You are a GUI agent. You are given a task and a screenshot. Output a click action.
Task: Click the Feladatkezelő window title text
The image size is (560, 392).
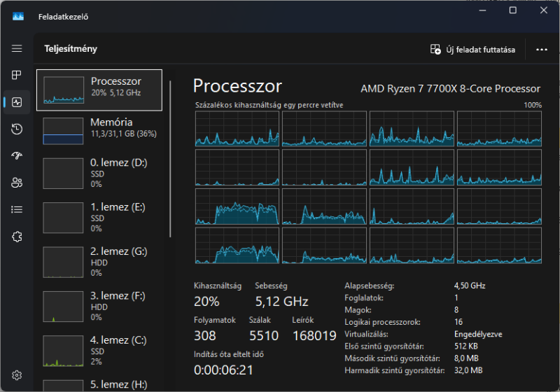[63, 17]
